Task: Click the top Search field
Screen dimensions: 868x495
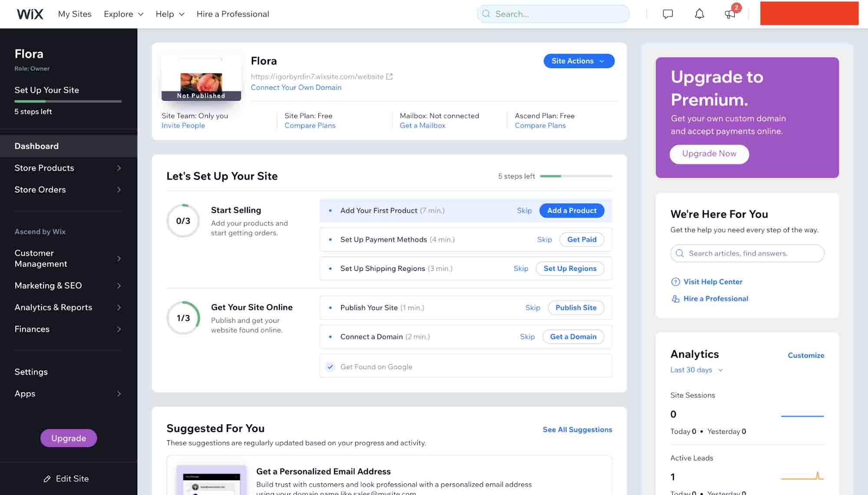Action: [x=553, y=14]
